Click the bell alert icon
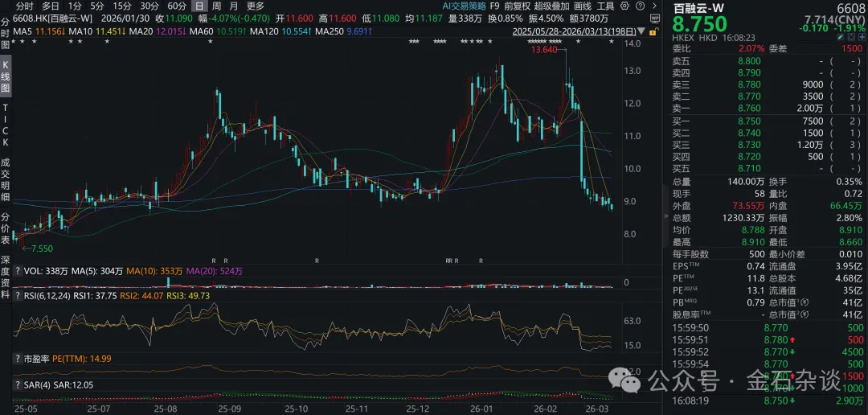 pyautogui.click(x=851, y=37)
